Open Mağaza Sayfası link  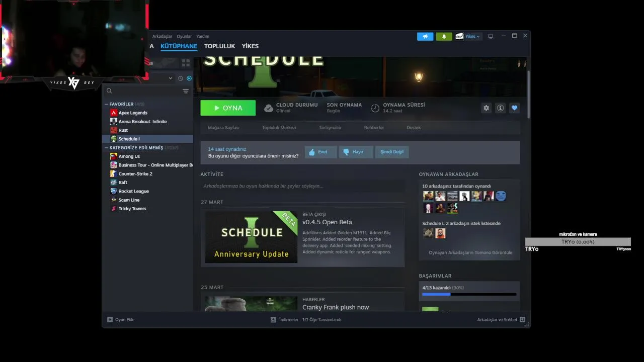point(223,128)
